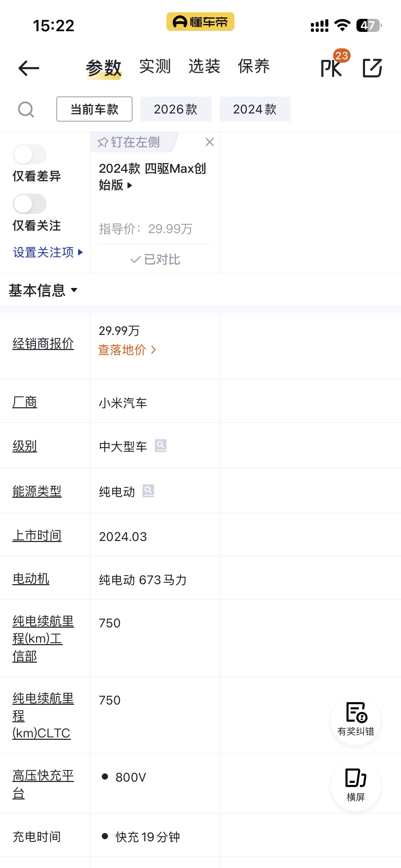Image resolution: width=401 pixels, height=868 pixels.
Task: Open the 查落地价 link
Action: [127, 350]
